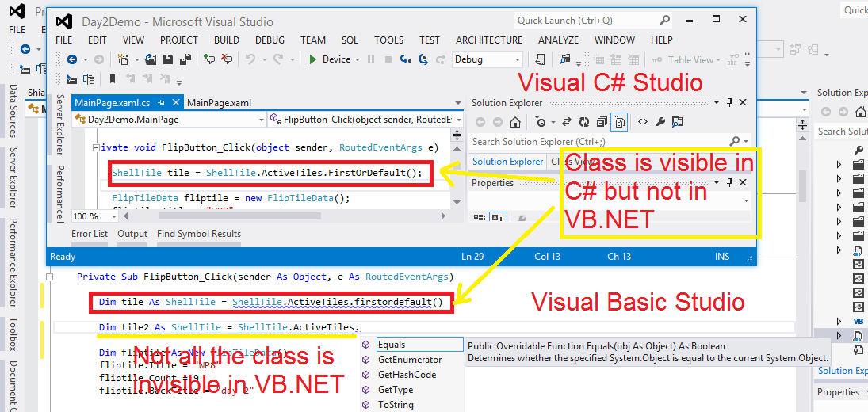Click the Undo icon in Day2Demo
Image resolution: width=868 pixels, height=412 pixels.
coord(250,59)
